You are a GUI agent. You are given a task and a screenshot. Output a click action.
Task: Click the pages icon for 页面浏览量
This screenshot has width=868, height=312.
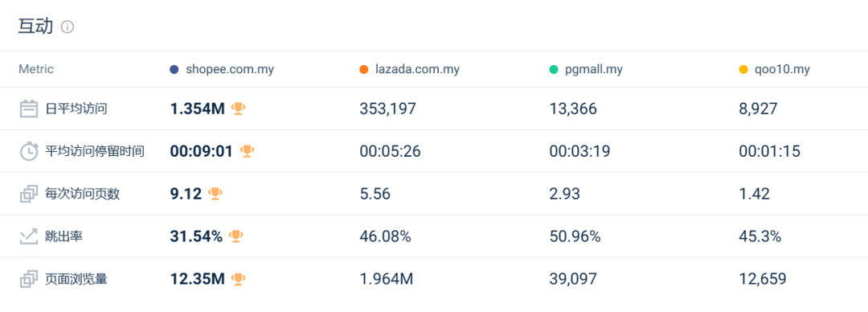pyautogui.click(x=29, y=279)
